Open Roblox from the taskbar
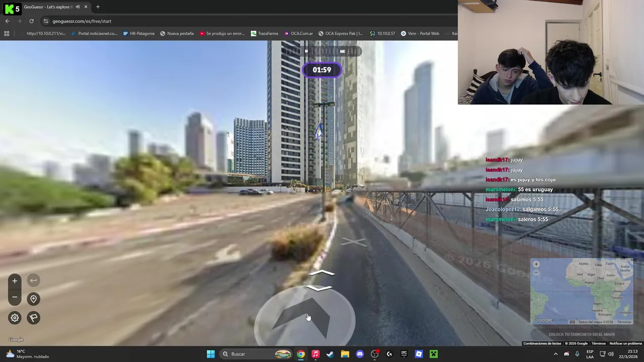The height and width of the screenshot is (362, 644). (419, 354)
